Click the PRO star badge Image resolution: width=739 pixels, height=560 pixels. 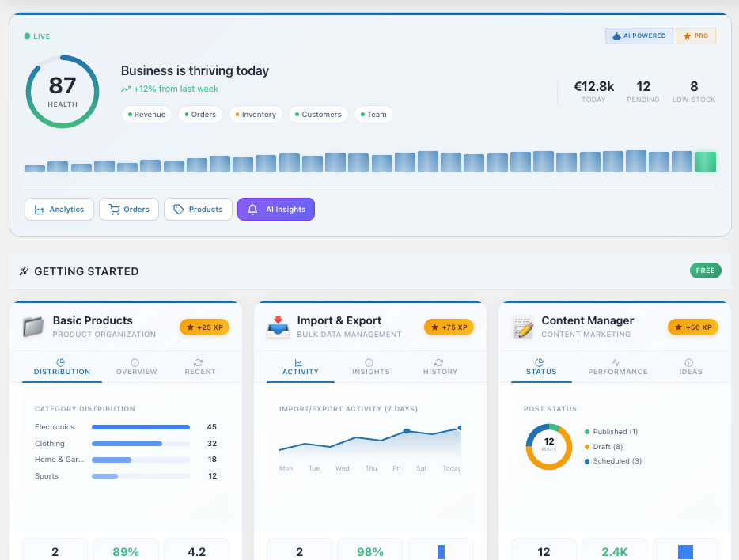coord(695,36)
